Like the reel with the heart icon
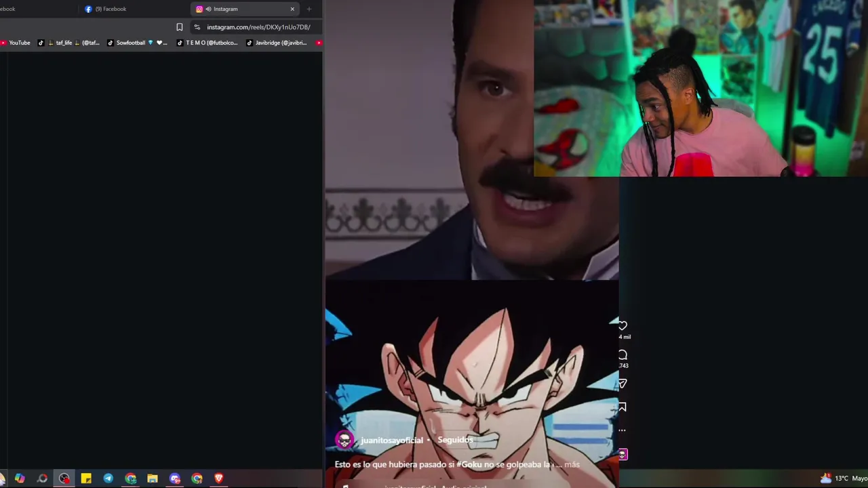Screen dimensions: 868x488 coord(623,326)
